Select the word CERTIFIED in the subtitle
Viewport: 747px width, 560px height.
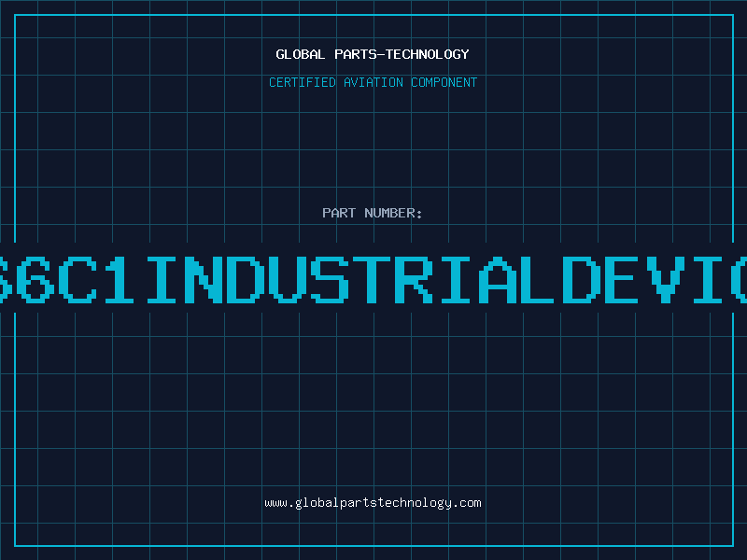pyautogui.click(x=302, y=82)
